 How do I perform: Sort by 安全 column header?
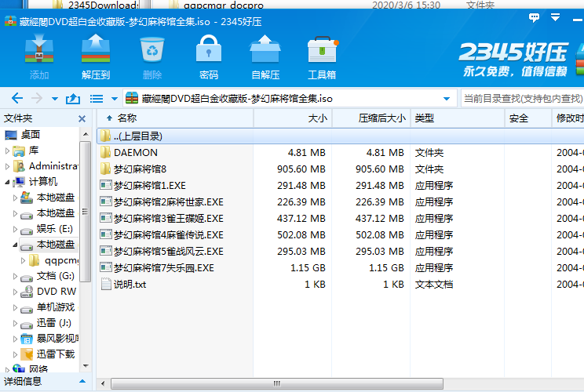coord(528,118)
